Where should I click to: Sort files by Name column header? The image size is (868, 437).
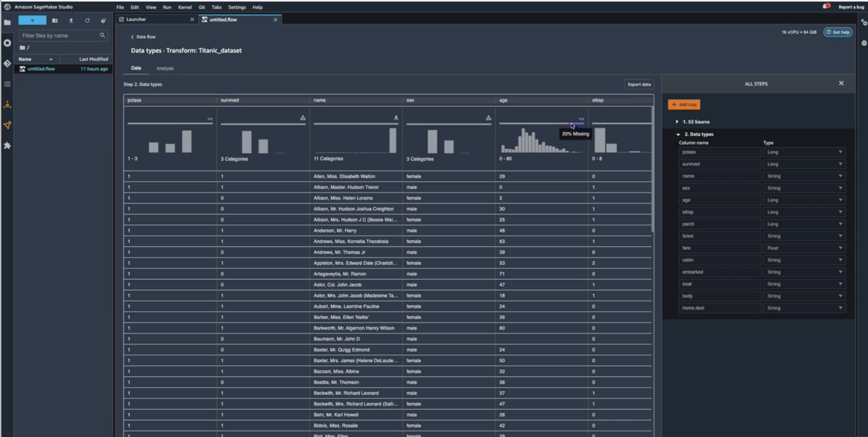pyautogui.click(x=36, y=59)
